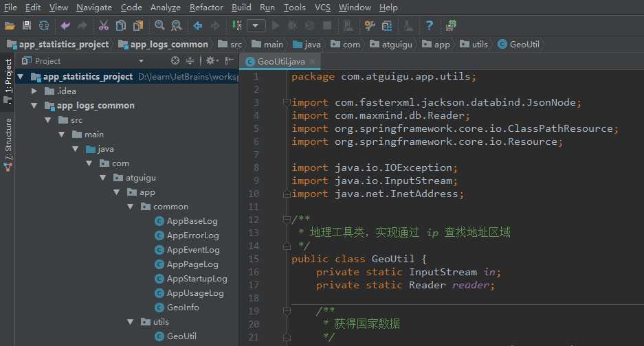Viewport: 644px width, 346px height.
Task: Open Project Structure toolbar icon
Action: [387, 25]
